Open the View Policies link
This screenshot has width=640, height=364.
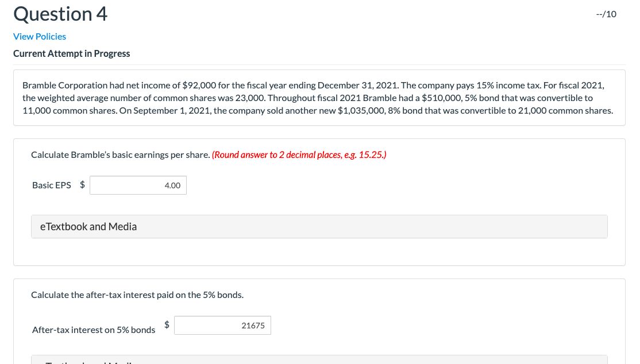coord(39,36)
